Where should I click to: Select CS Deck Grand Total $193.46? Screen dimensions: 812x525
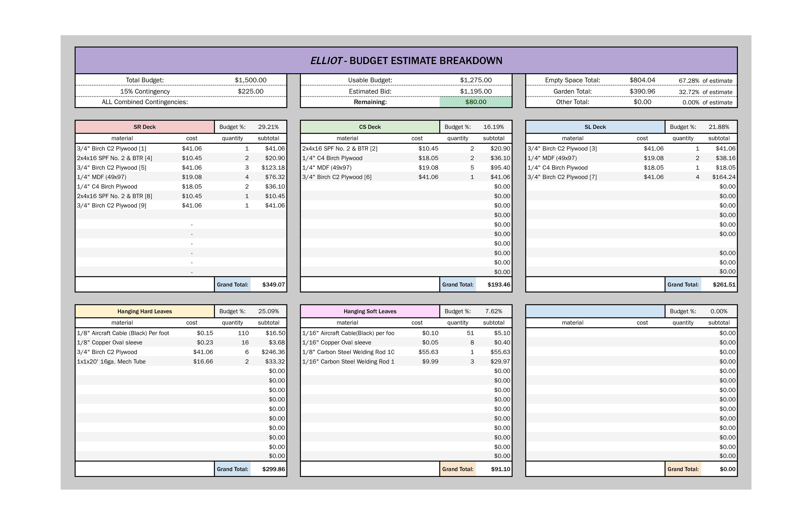(498, 285)
